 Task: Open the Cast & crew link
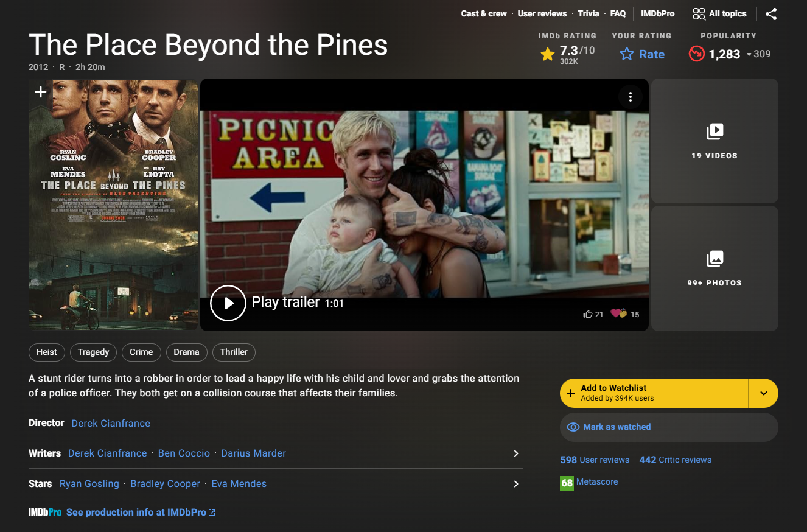point(484,13)
